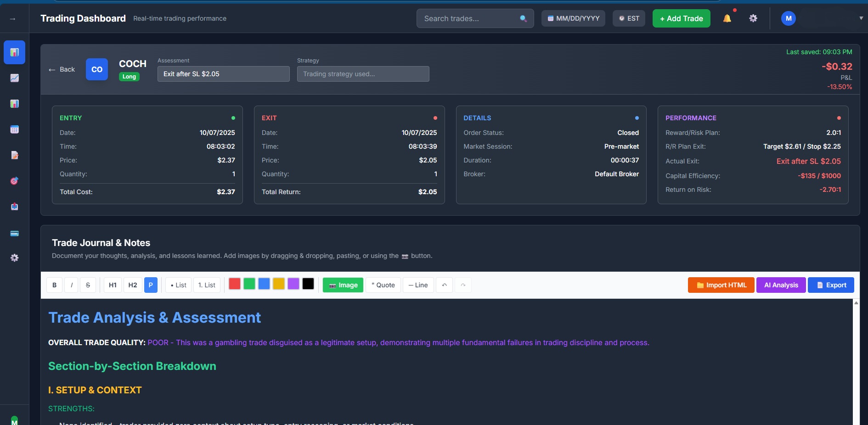
Task: Open the notifications bell
Action: point(727,18)
